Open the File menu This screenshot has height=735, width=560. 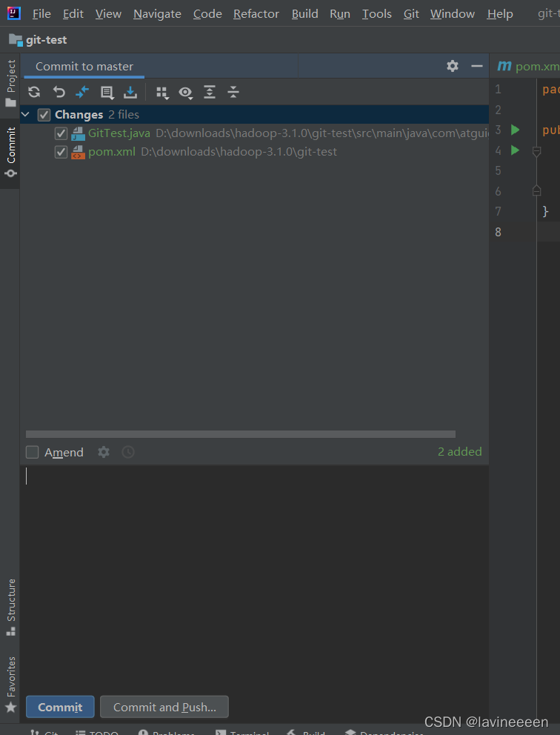click(x=41, y=14)
